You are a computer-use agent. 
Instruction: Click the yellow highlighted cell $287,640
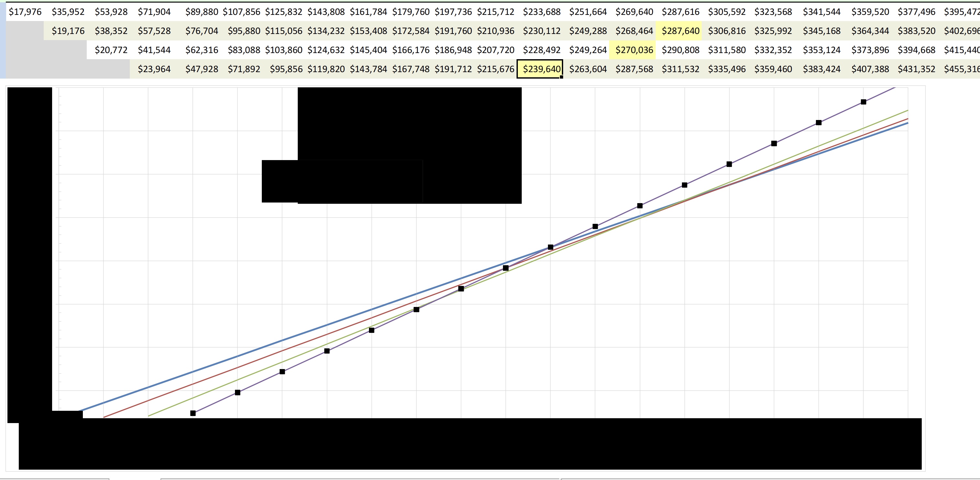coord(679,31)
